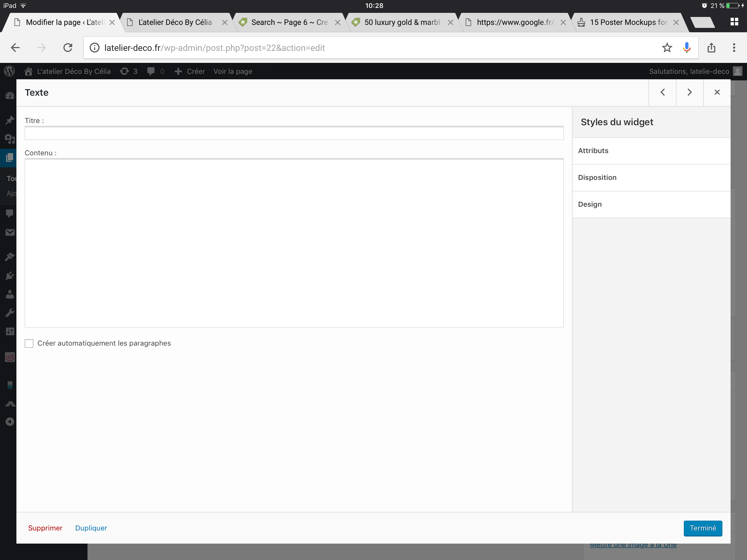
Task: Open the Réglages wrench icon
Action: pyautogui.click(x=10, y=312)
